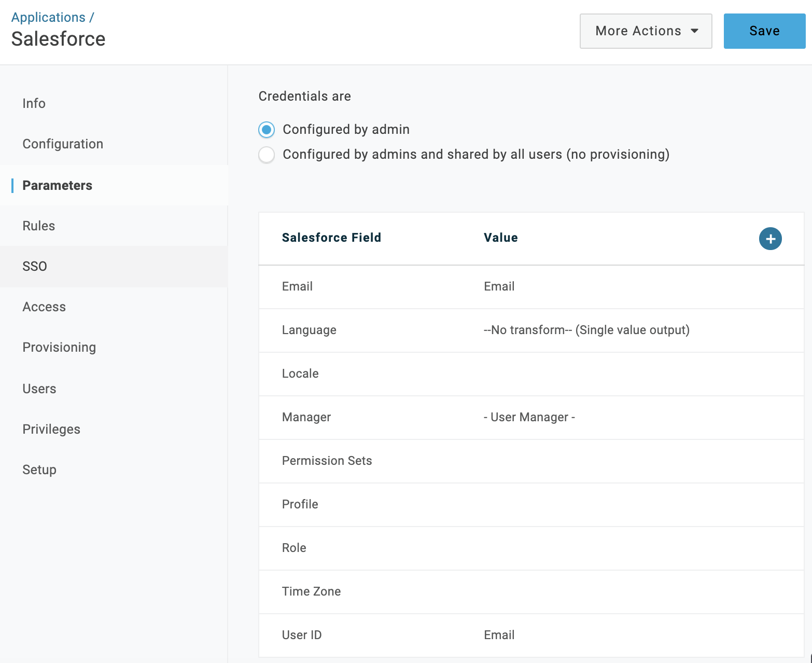
Task: Select the 'Configured by admin' radio button
Action: pos(267,130)
